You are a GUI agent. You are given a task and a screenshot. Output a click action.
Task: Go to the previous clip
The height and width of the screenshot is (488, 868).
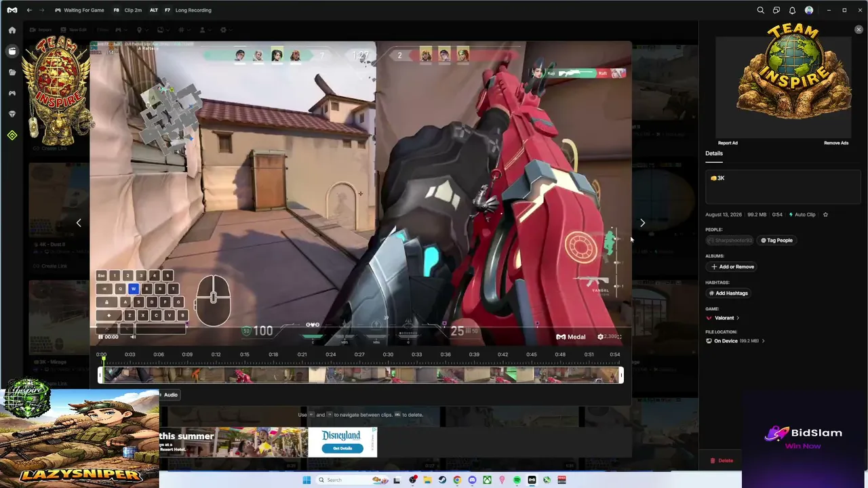[79, 222]
